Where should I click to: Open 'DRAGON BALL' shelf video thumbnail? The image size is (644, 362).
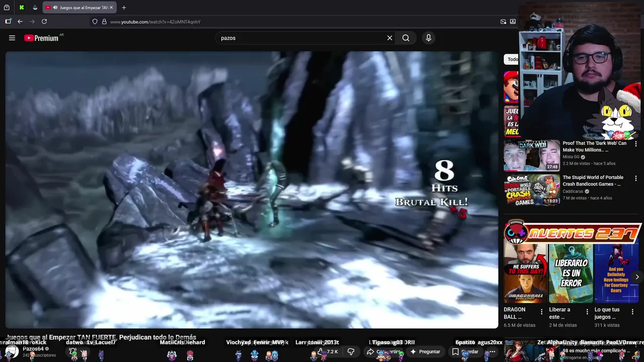pyautogui.click(x=525, y=273)
